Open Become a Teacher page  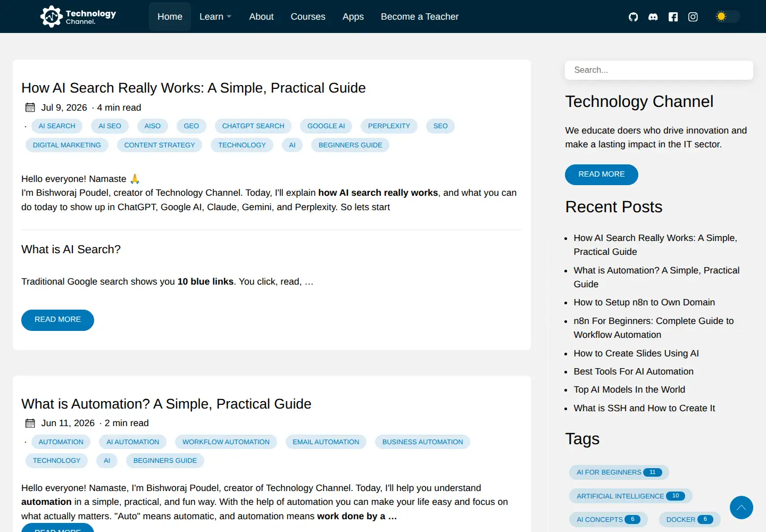click(x=420, y=16)
